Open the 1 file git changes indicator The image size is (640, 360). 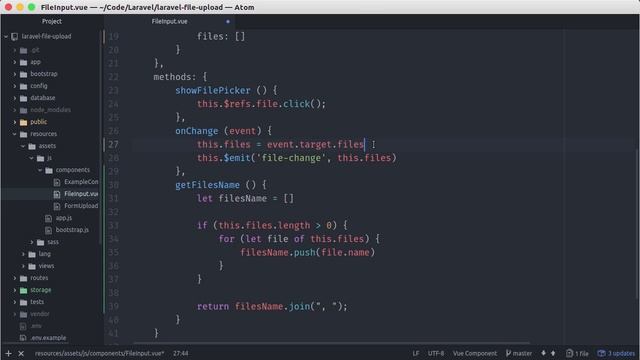click(577, 353)
